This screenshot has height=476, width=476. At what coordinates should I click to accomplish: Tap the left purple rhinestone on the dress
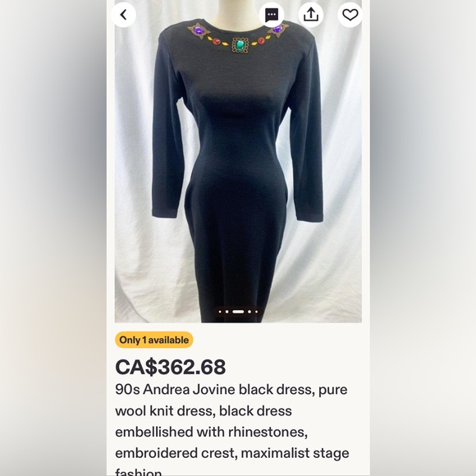(199, 30)
